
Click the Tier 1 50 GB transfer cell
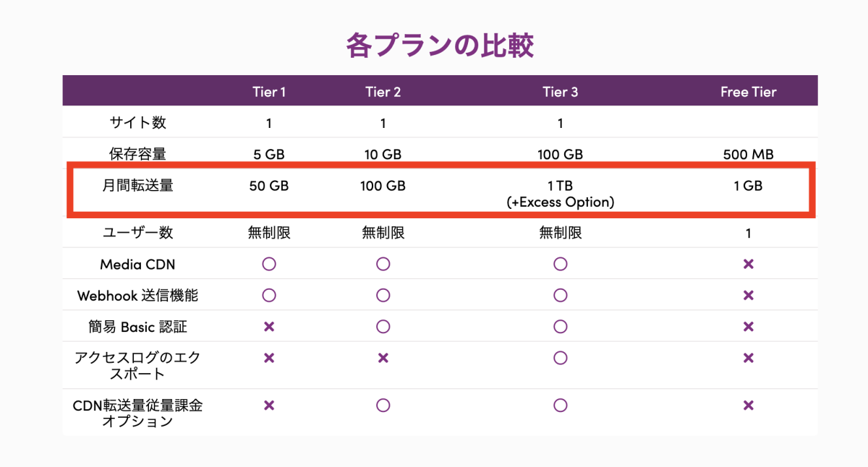tap(269, 186)
